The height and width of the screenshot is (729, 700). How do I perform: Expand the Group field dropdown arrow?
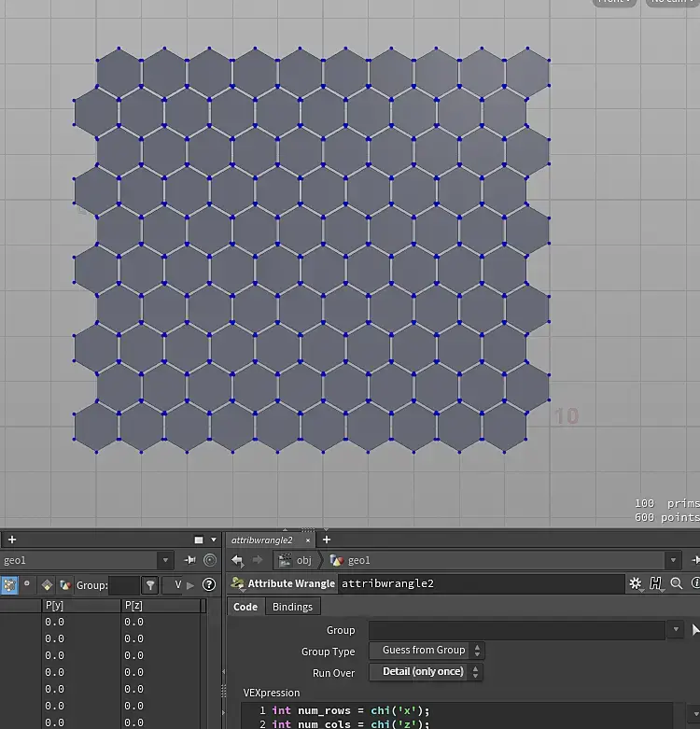click(x=677, y=630)
